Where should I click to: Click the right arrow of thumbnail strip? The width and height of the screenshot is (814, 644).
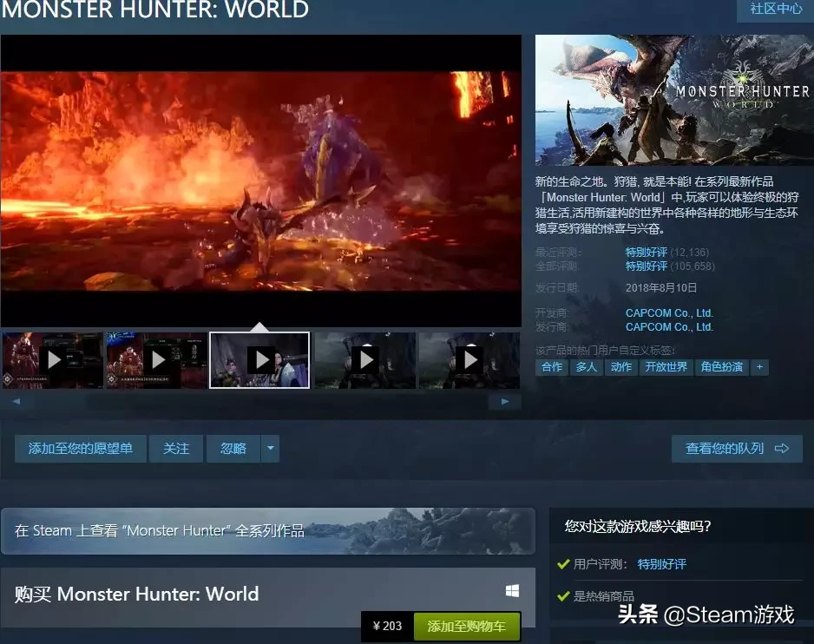tap(504, 402)
